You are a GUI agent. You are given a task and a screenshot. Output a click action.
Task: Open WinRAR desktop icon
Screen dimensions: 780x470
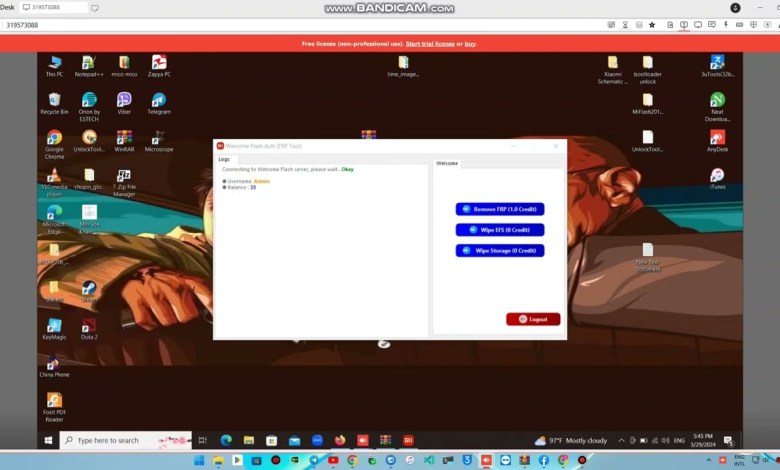pyautogui.click(x=124, y=141)
